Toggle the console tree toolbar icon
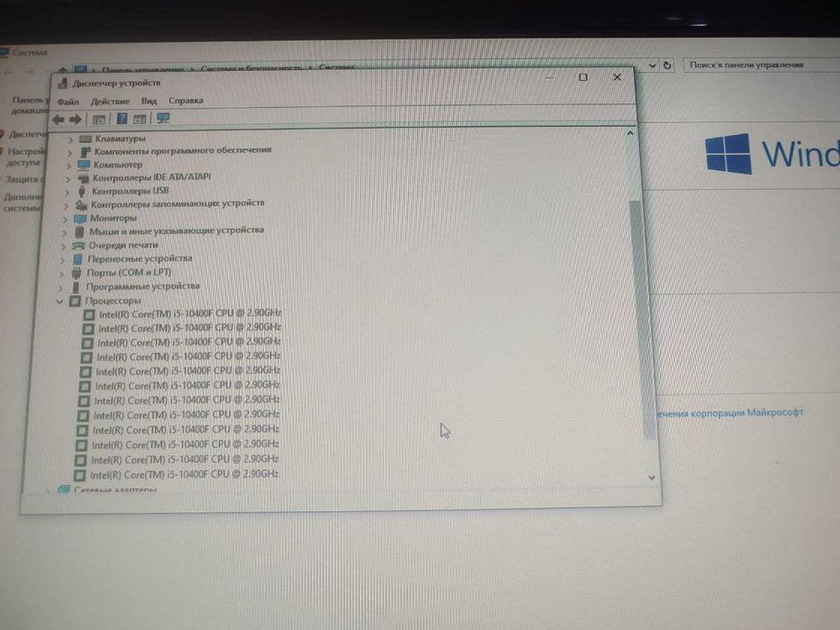The image size is (840, 630). 98,119
